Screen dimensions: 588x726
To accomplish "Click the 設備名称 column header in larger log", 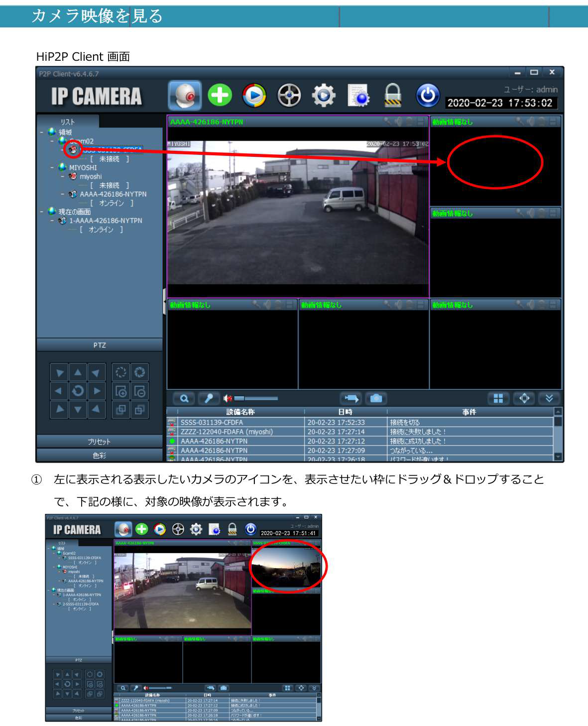I will 240,412.
